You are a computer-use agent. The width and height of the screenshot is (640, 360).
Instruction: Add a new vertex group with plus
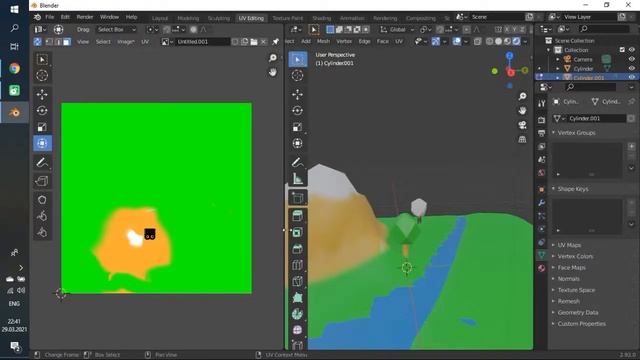(x=631, y=146)
